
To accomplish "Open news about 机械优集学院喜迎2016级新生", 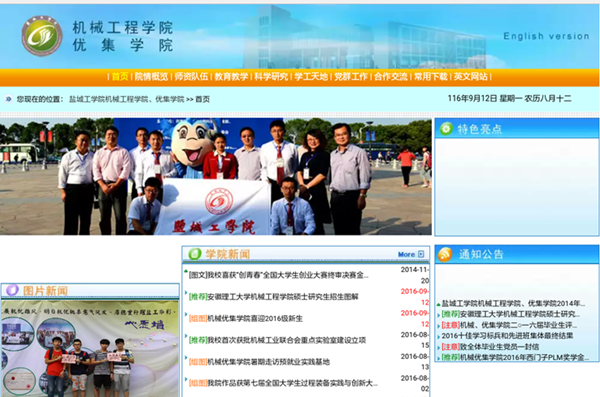I will [x=254, y=319].
